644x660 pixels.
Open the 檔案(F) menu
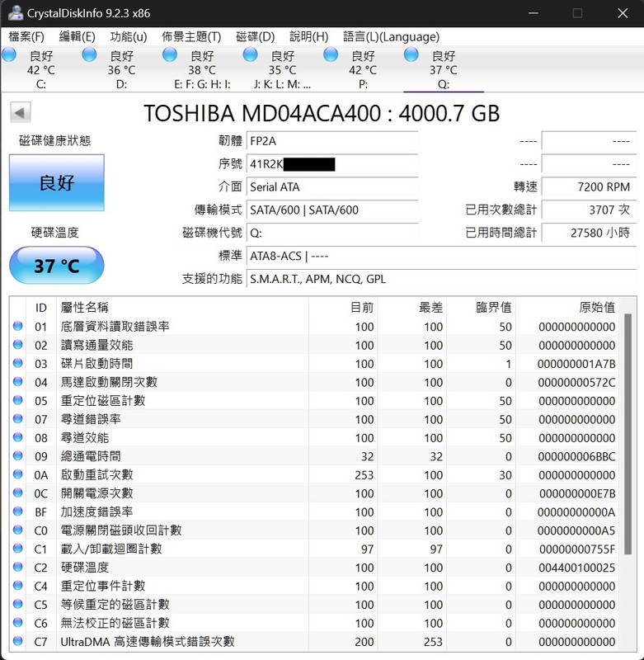click(26, 37)
